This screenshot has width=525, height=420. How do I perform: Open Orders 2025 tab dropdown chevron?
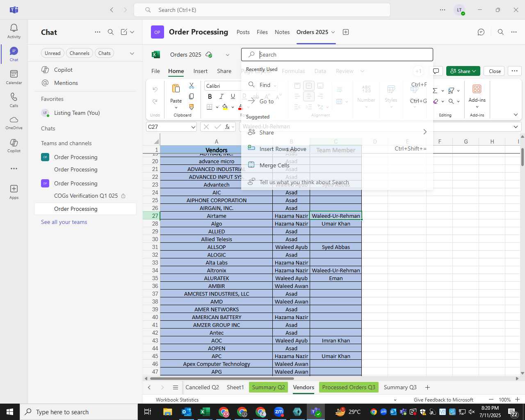(333, 32)
